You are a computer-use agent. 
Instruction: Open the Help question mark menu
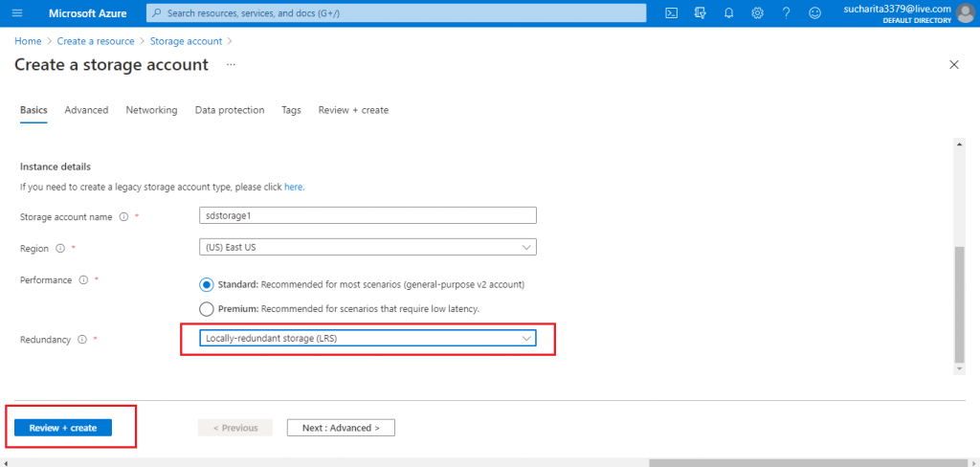[786, 13]
